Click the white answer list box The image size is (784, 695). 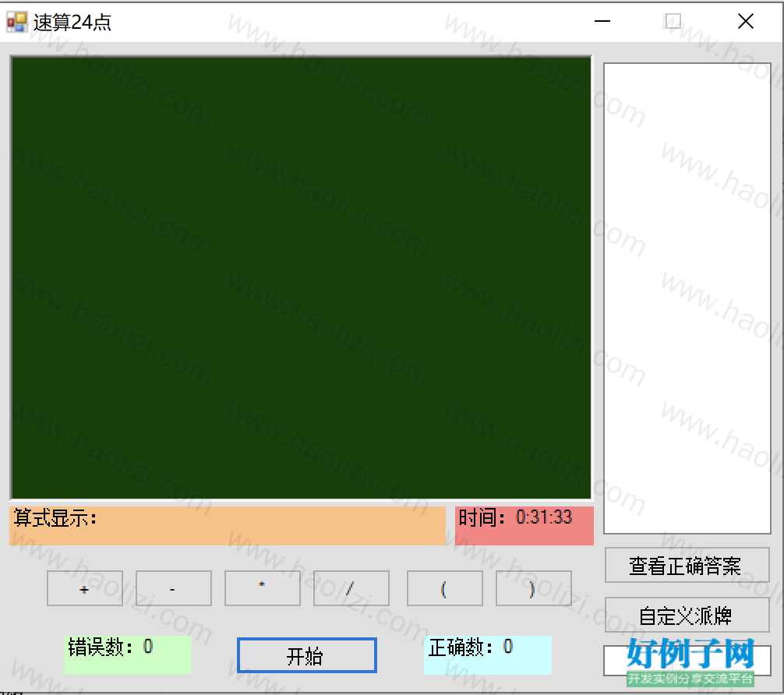tap(687, 298)
